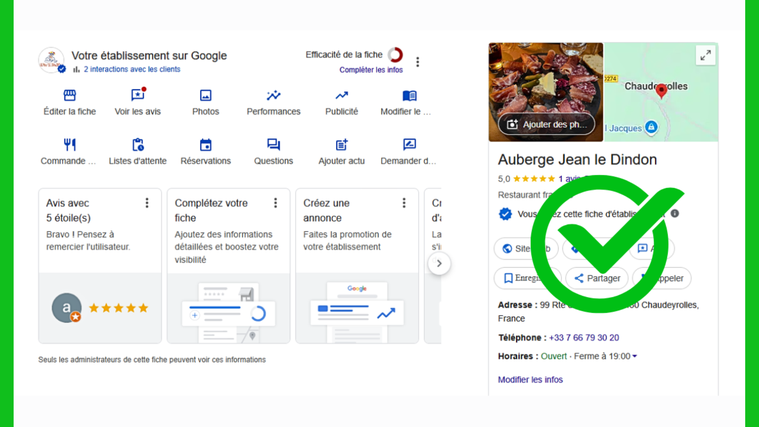Viewport: 759px width, 427px height.
Task: Click the Enregistrer bookmark button
Action: point(527,278)
